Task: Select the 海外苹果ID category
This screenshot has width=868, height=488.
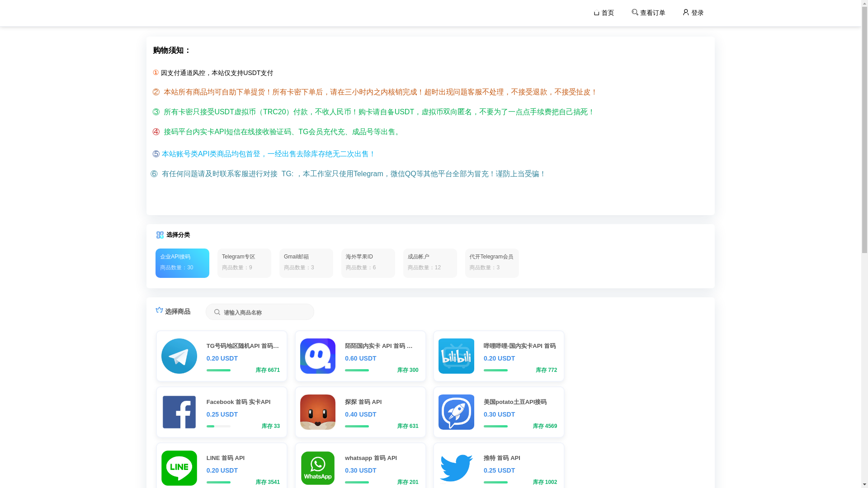Action: point(368,263)
